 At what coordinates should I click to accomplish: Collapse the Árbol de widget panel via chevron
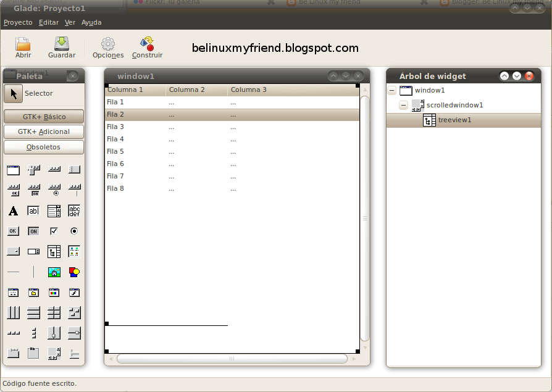pos(516,76)
